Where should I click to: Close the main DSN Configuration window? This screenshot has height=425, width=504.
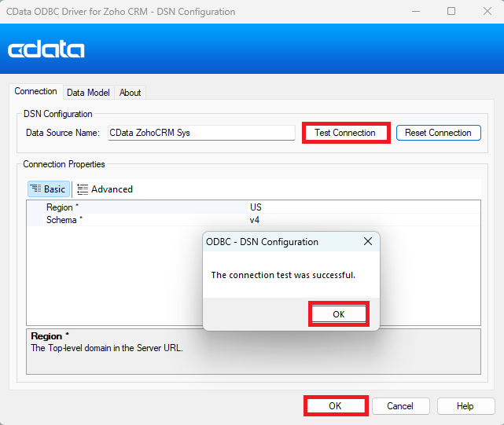coord(487,12)
